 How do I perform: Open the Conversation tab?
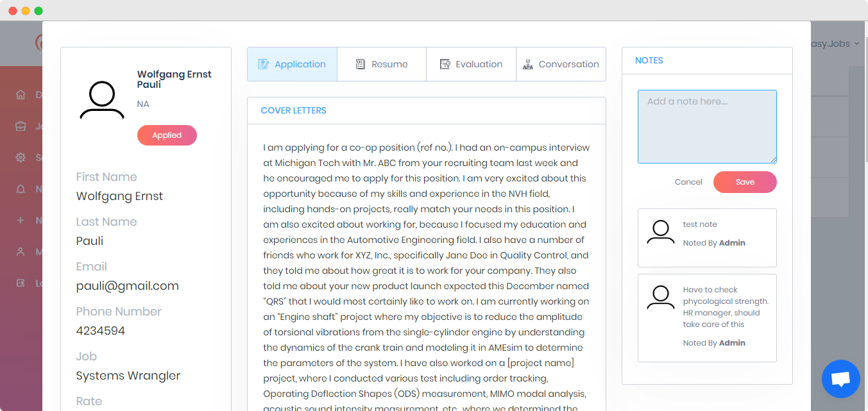[x=561, y=64]
